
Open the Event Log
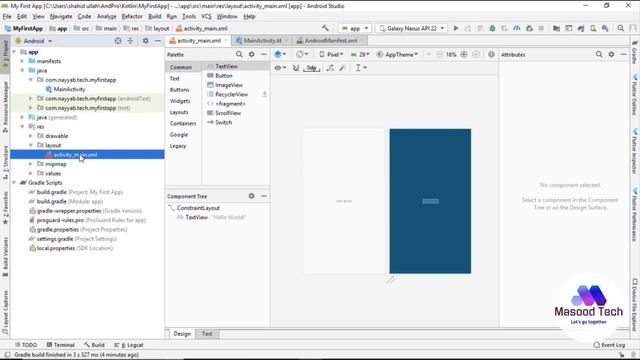[x=609, y=345]
